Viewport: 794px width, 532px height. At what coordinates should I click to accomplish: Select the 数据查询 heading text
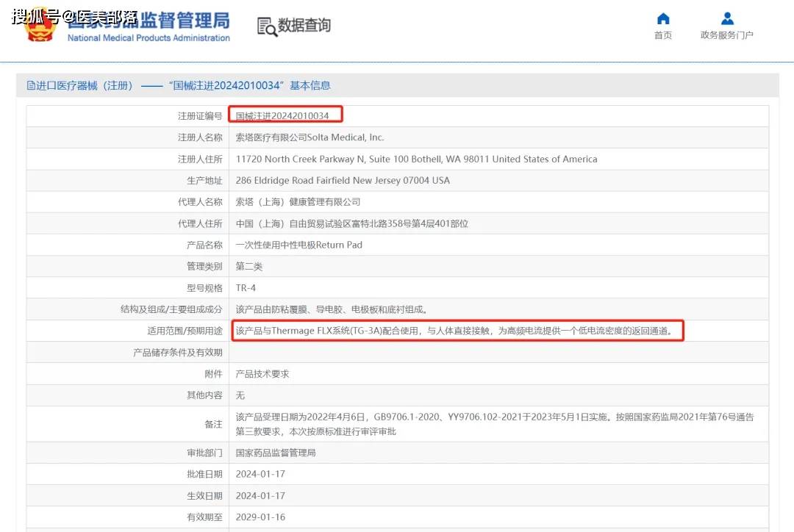(x=304, y=25)
